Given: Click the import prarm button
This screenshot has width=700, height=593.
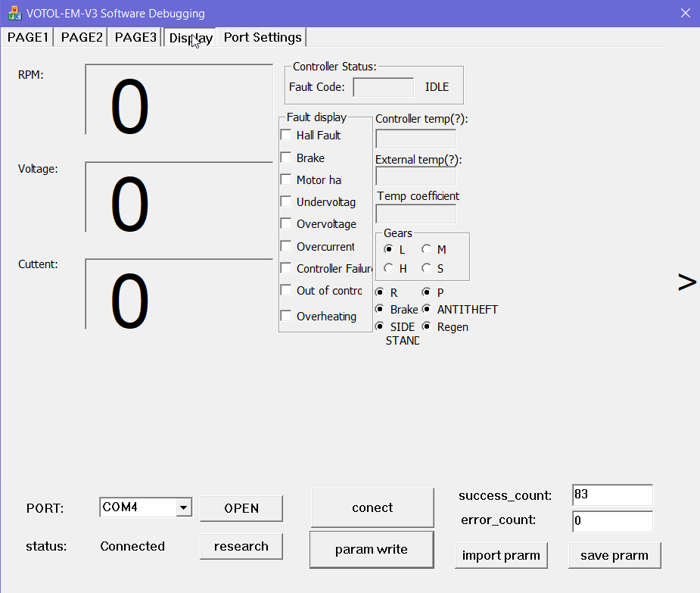Looking at the screenshot, I should (x=501, y=555).
